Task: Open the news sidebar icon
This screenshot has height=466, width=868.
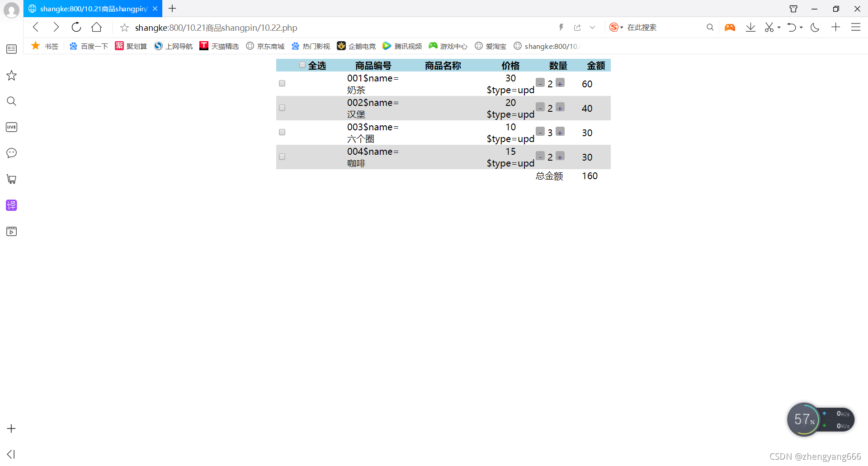Action: point(12,49)
